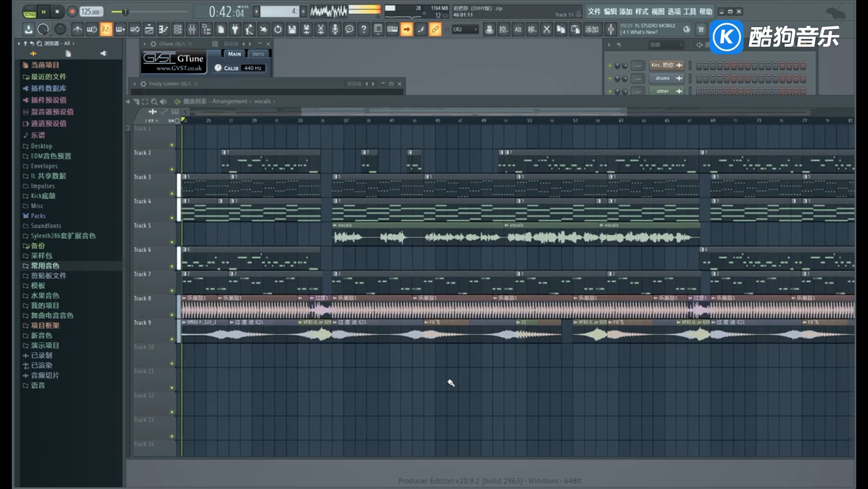Click the microphone one-click recording icon
Image resolution: width=868 pixels, height=489 pixels.
pyautogui.click(x=335, y=29)
